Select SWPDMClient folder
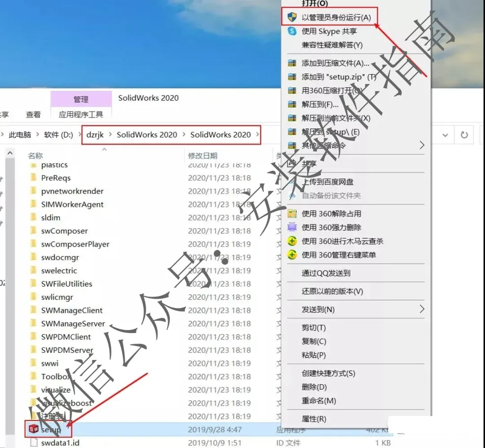Screen dimensions: 485x448 click(x=66, y=337)
